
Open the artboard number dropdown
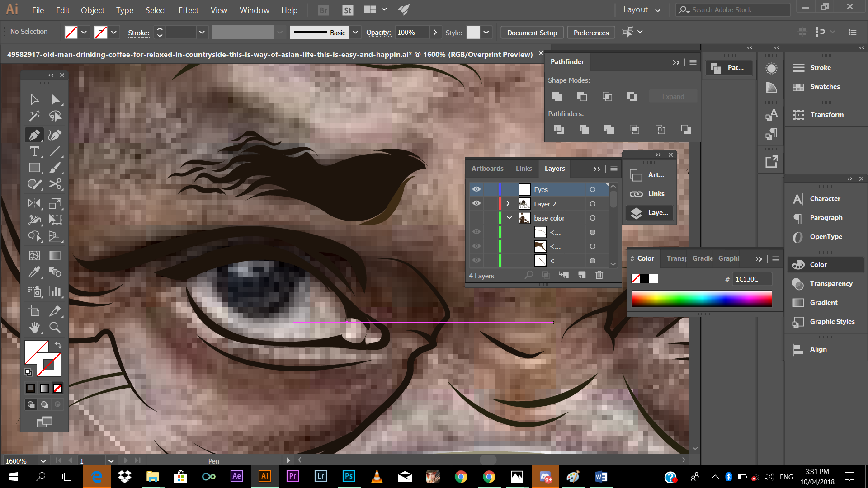click(111, 461)
